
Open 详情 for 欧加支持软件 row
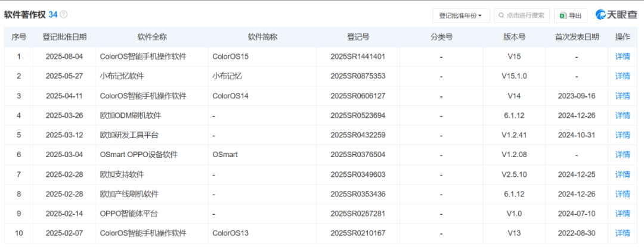(622, 174)
